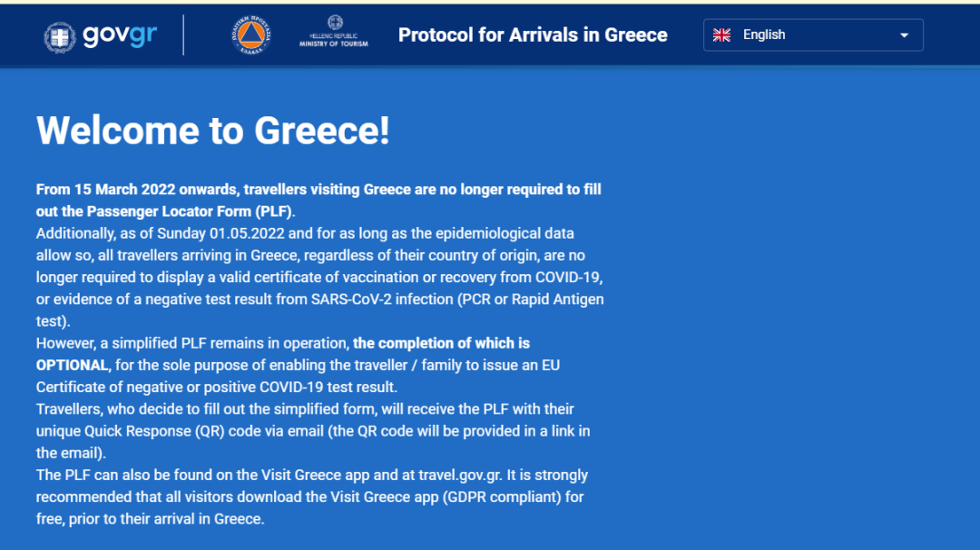The height and width of the screenshot is (550, 980).
Task: Open the English language dropdown
Action: pyautogui.click(x=813, y=35)
